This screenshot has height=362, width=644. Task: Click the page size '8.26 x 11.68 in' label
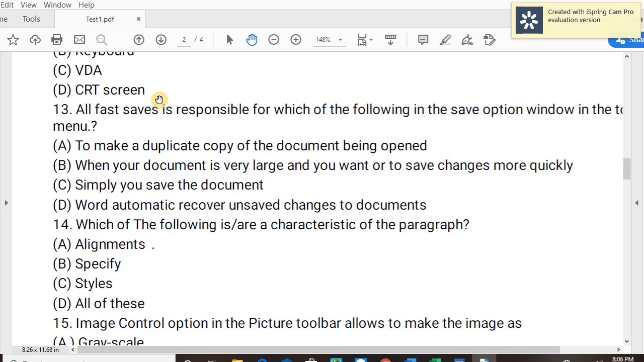40,349
